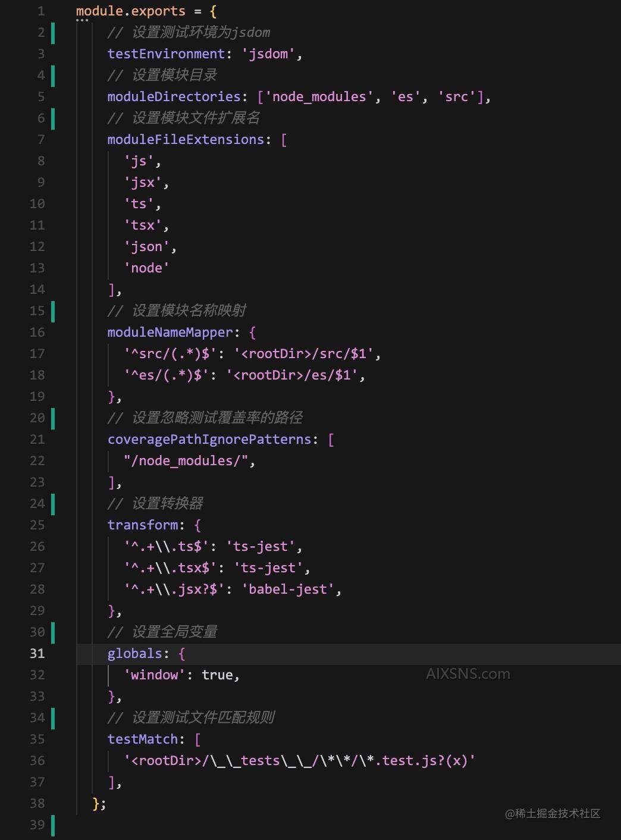Click the testMatch property name

pyautogui.click(x=143, y=739)
